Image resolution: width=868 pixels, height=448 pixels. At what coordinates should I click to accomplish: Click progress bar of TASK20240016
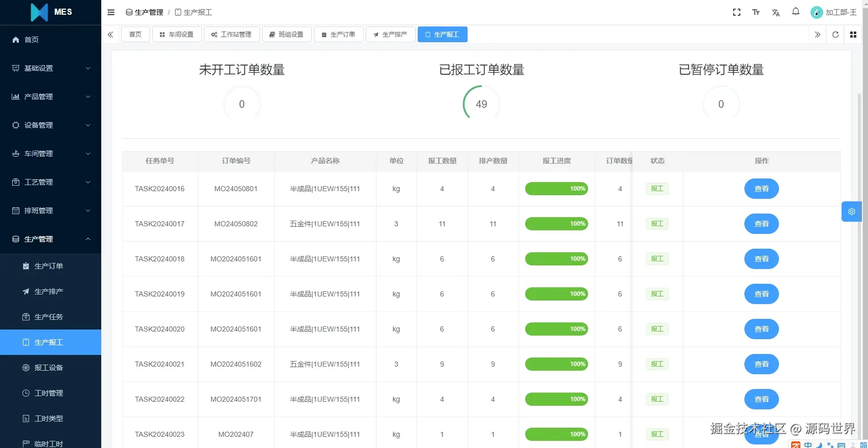(x=557, y=189)
